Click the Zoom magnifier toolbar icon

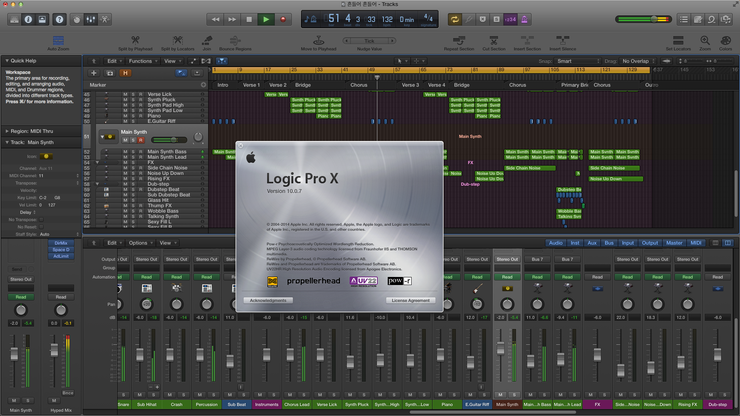coord(705,41)
